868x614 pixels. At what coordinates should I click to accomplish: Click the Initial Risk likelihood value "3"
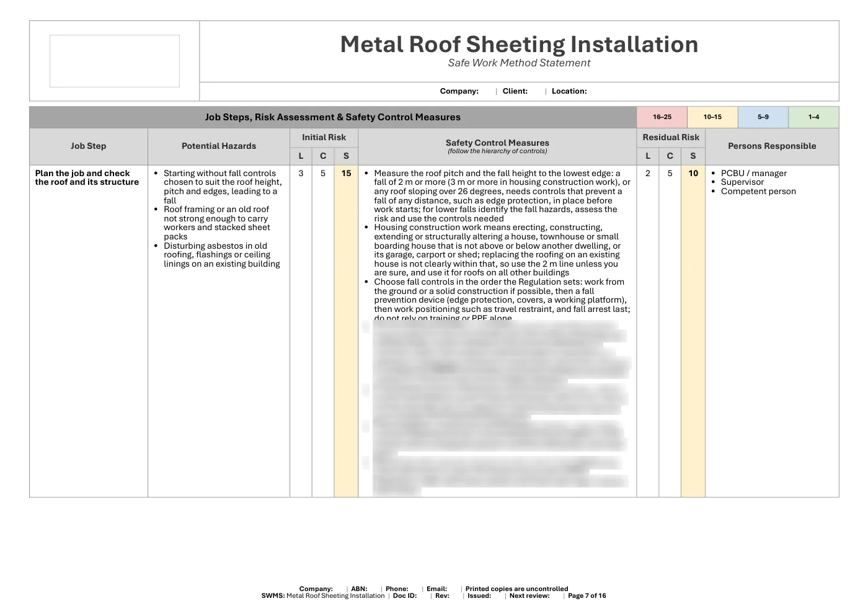(x=301, y=174)
